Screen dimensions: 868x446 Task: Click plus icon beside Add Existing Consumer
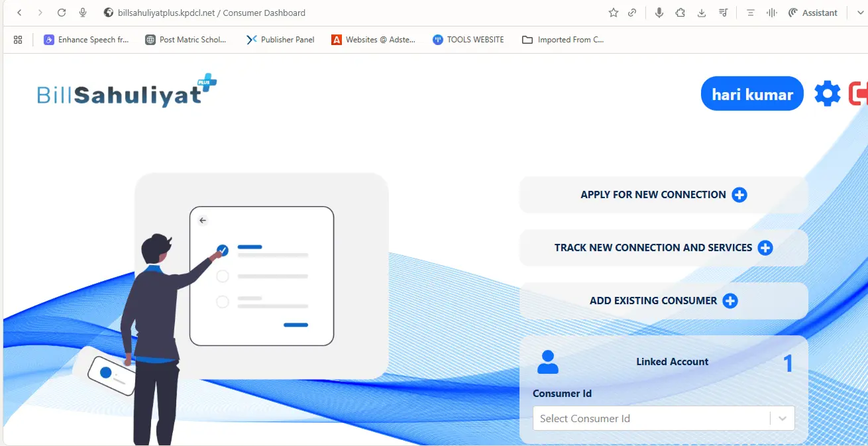[730, 301]
